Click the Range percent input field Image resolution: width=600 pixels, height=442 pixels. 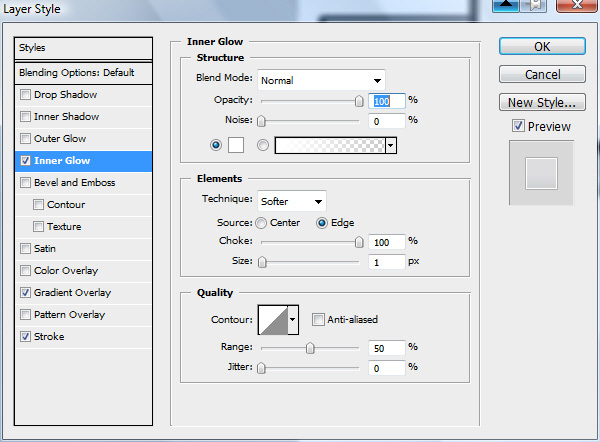pos(386,348)
